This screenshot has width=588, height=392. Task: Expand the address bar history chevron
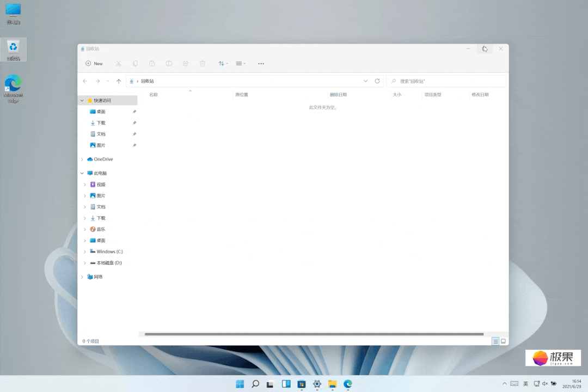click(x=365, y=81)
